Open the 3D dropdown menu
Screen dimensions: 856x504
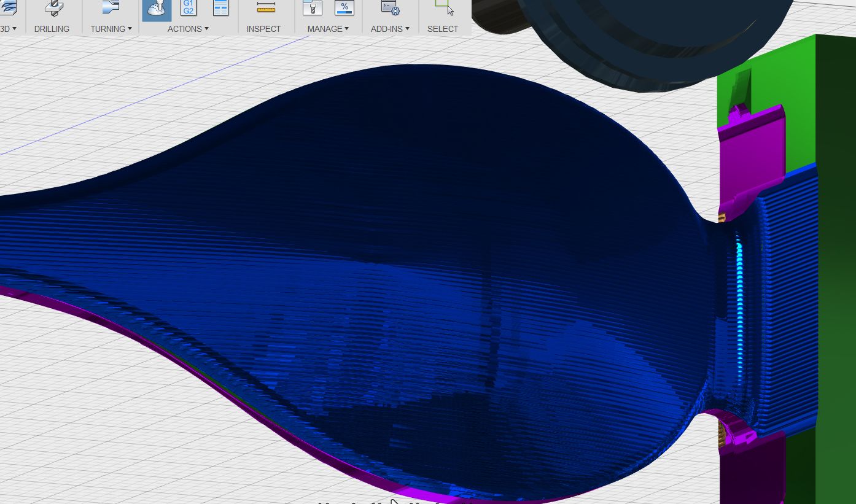9,29
